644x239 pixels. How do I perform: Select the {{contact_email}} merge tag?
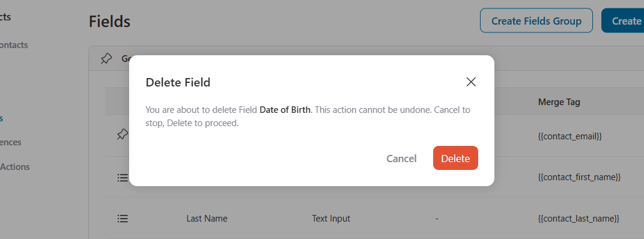pyautogui.click(x=570, y=136)
